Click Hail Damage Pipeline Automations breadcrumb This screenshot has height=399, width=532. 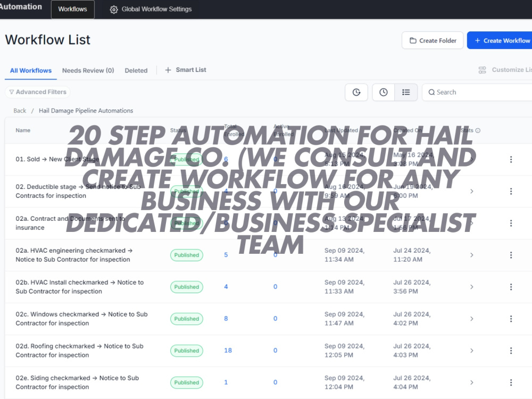86,111
